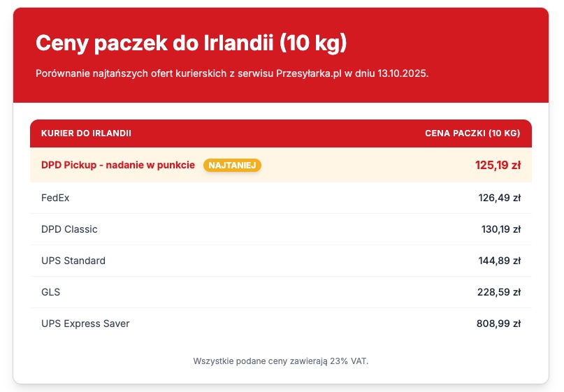
Task: Click the 228,59 zł price
Action: tap(499, 292)
